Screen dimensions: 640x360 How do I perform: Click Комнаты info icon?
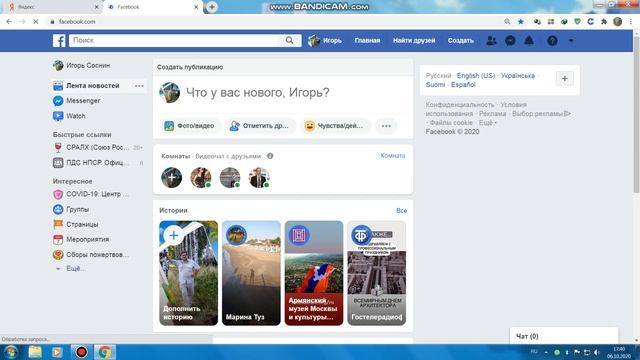click(270, 156)
